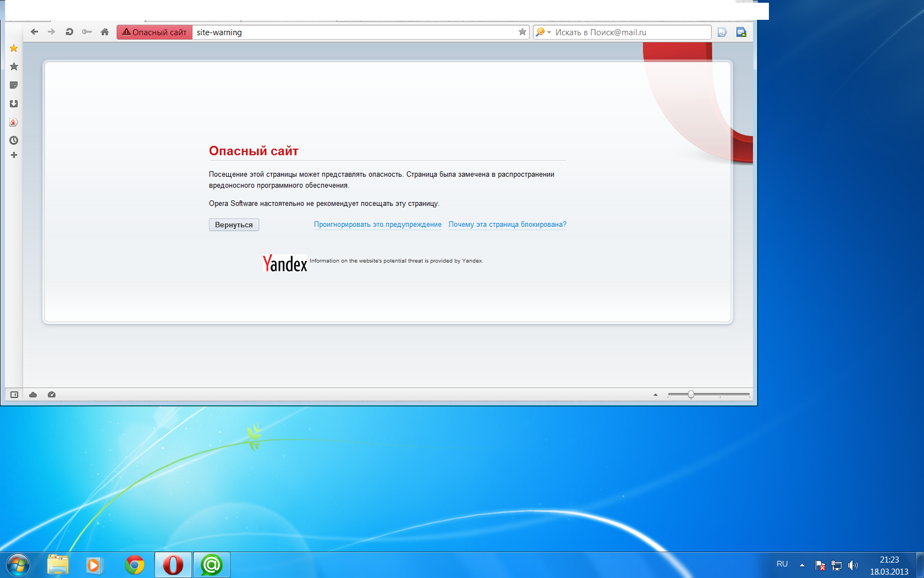Add a new panel with plus icon
The width and height of the screenshot is (924, 578).
[14, 155]
